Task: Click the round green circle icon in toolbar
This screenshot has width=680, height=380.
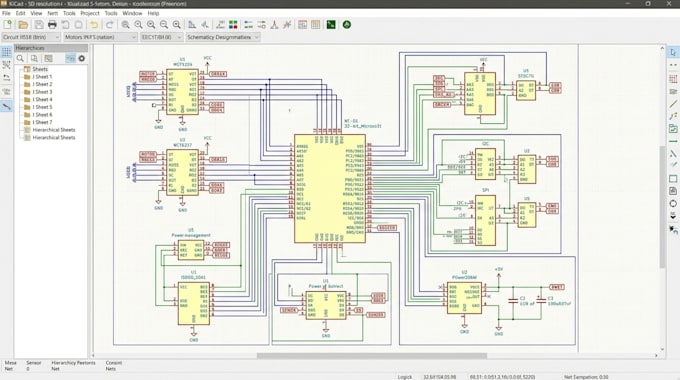Action: click(347, 25)
